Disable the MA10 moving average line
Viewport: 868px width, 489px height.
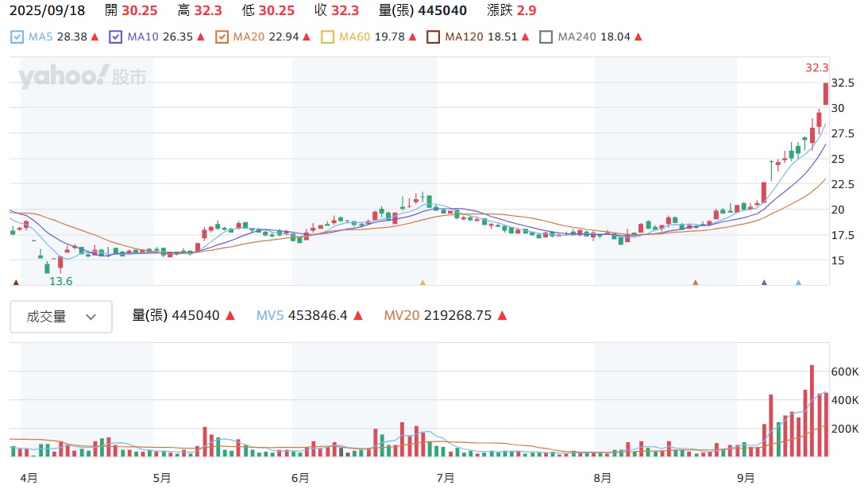116,37
